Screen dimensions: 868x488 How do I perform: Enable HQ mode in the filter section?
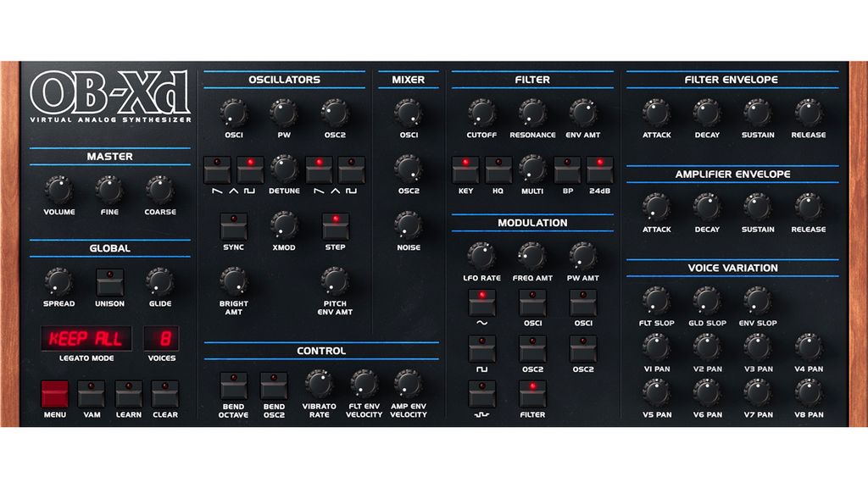tap(498, 169)
